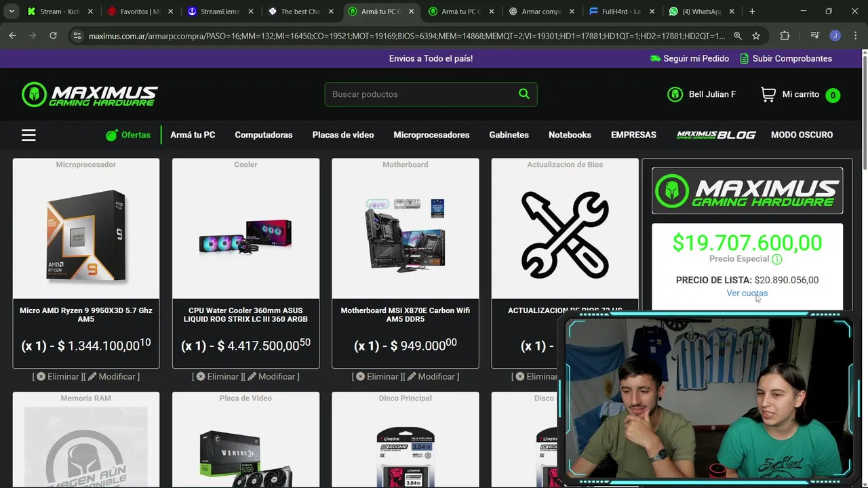Open Chrome three-dot menu
The width and height of the screenshot is (868, 488).
855,35
